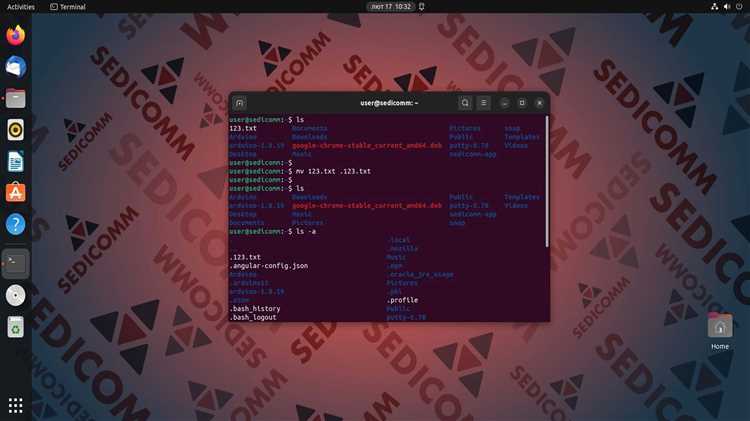Click '123.txt' in the first ls output

243,128
